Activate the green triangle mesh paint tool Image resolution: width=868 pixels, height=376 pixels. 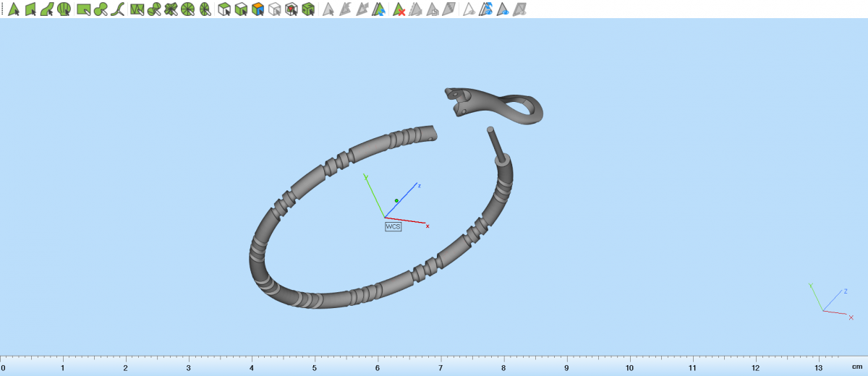(136, 9)
